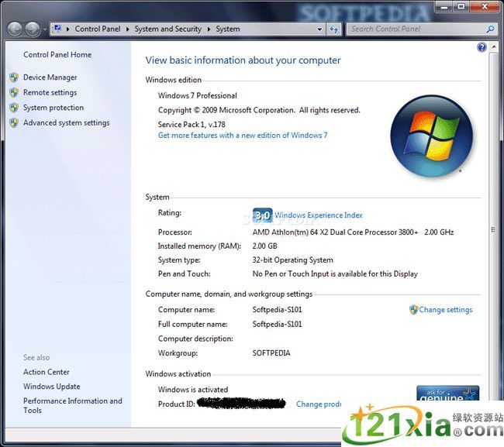Open Help with the blue question icon
The width and height of the screenshot is (504, 447).
[482, 47]
